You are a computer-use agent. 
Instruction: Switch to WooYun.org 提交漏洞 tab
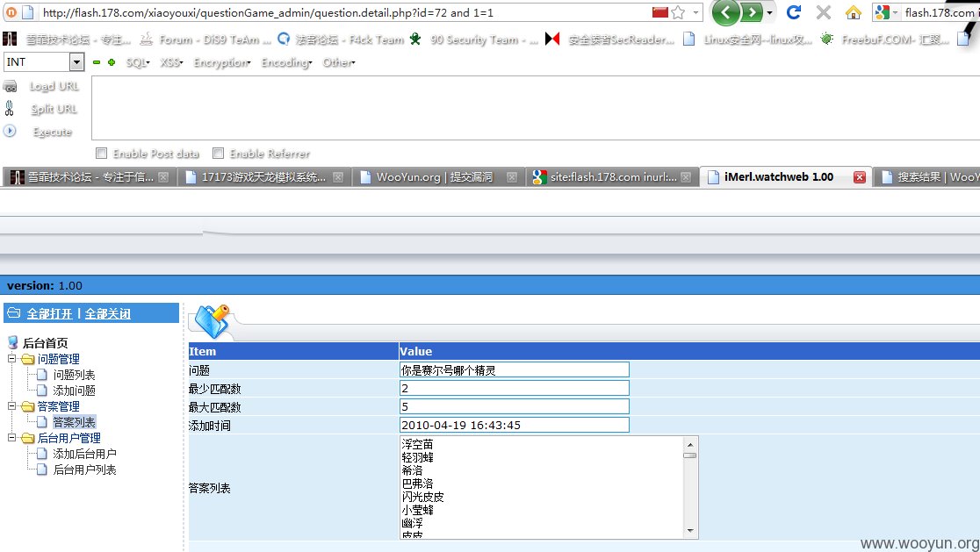click(435, 177)
